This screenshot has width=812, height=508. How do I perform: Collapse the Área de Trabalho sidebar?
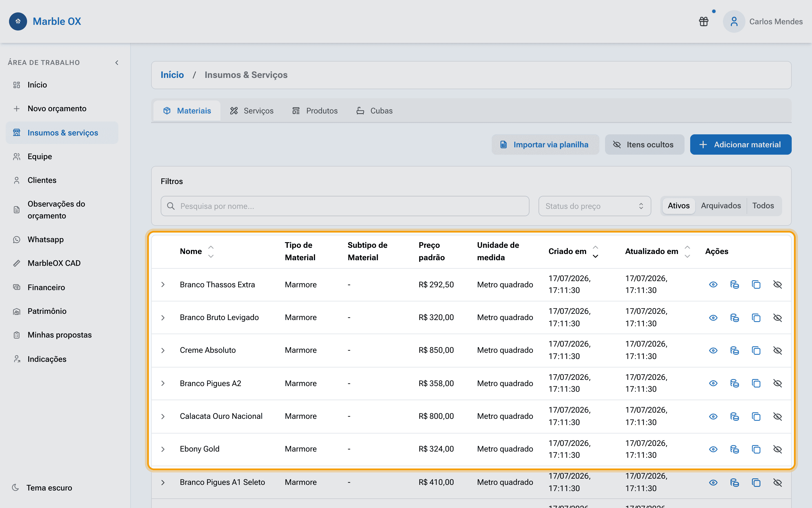click(117, 62)
